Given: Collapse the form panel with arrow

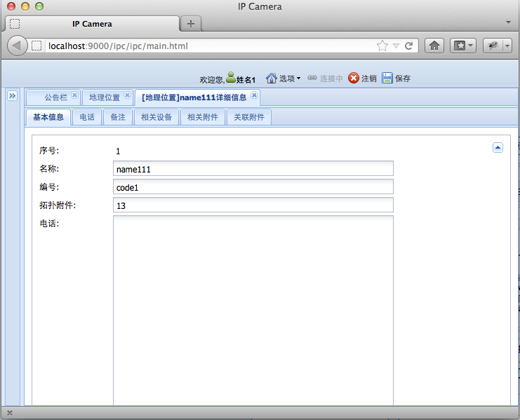Looking at the screenshot, I should [x=498, y=147].
